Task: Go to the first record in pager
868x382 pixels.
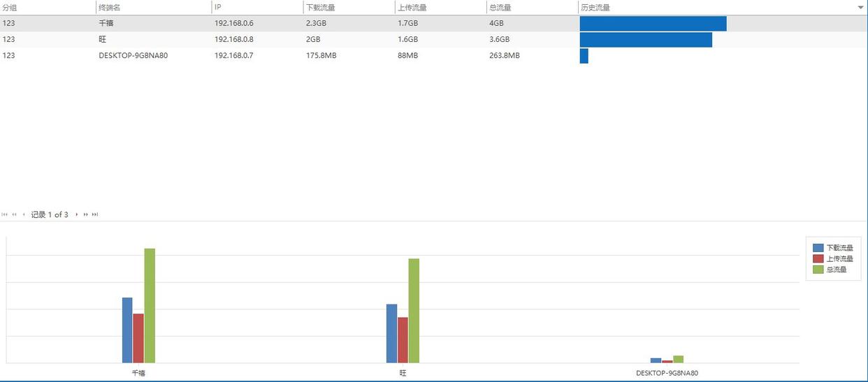Action: 5,214
